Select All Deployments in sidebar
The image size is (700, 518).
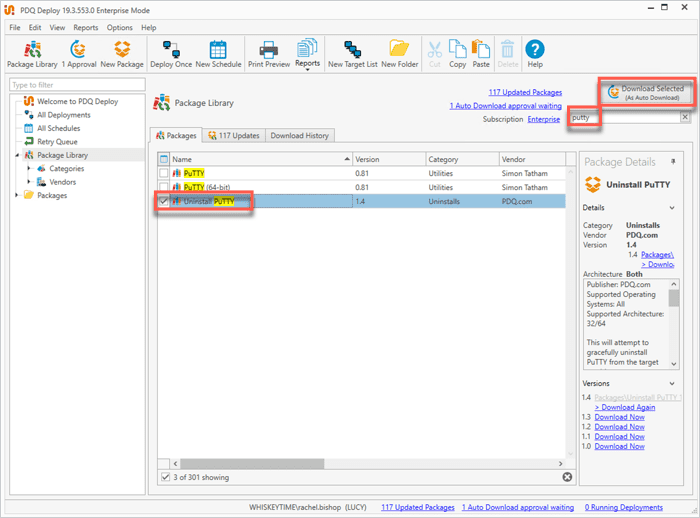point(64,115)
